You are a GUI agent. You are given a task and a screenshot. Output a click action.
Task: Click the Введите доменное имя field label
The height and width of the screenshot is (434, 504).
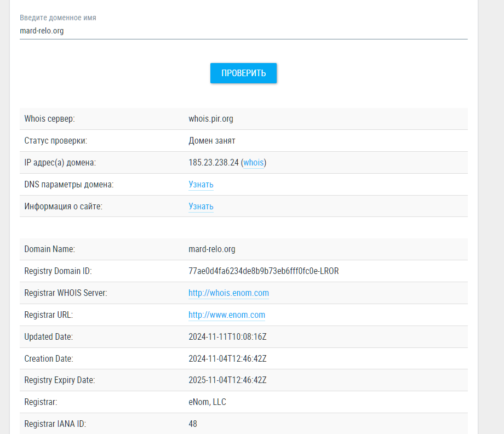tap(58, 18)
